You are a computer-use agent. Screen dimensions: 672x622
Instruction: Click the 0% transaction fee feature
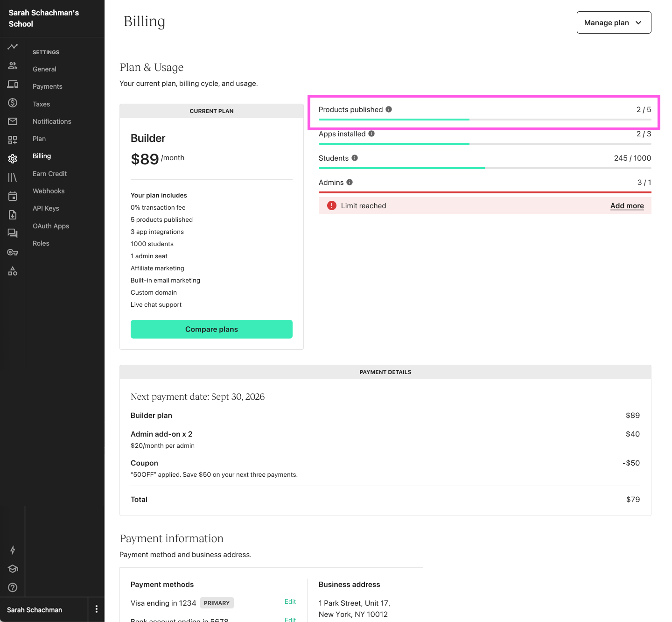coord(158,207)
